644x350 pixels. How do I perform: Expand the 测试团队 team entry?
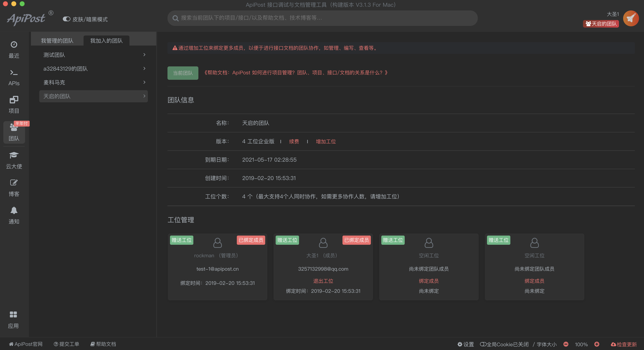[x=94, y=55]
